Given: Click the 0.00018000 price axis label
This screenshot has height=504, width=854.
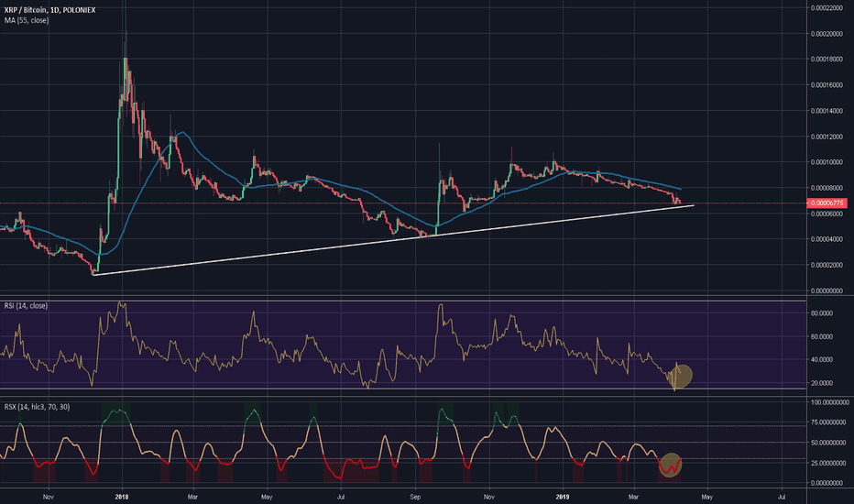Looking at the screenshot, I should pos(827,60).
